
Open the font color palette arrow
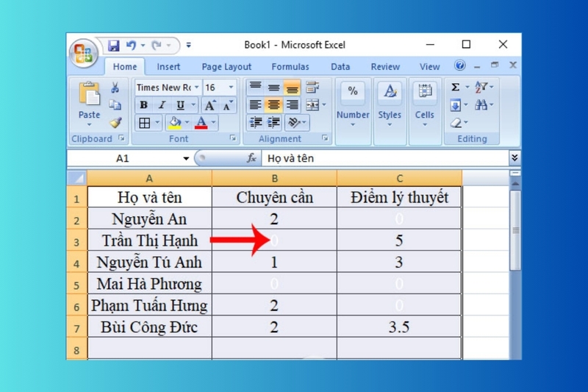[214, 122]
